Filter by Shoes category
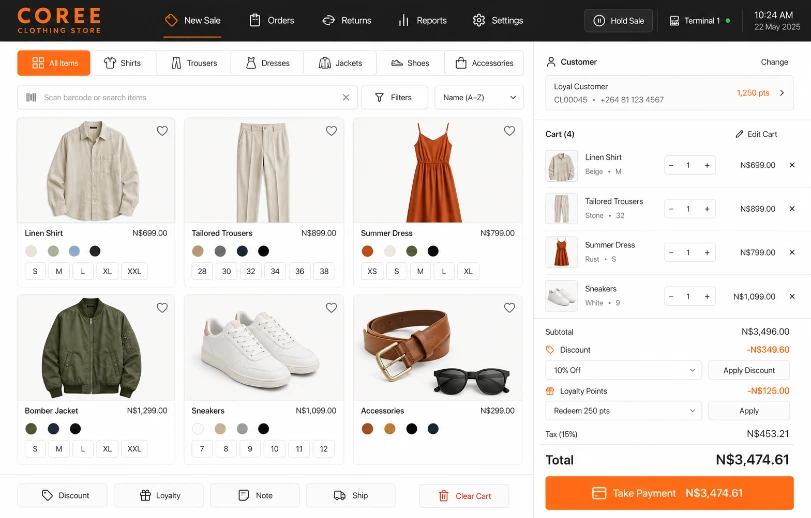This screenshot has height=518, width=811. pos(410,63)
